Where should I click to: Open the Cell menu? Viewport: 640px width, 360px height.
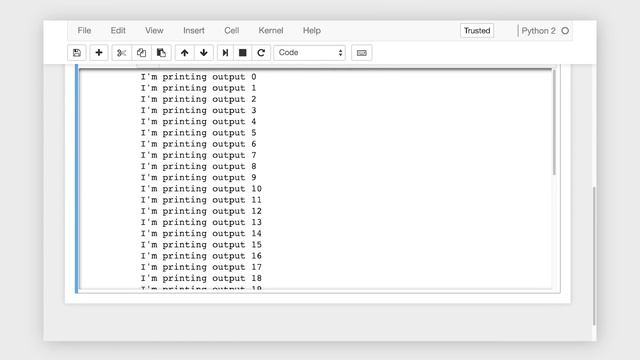tap(231, 31)
